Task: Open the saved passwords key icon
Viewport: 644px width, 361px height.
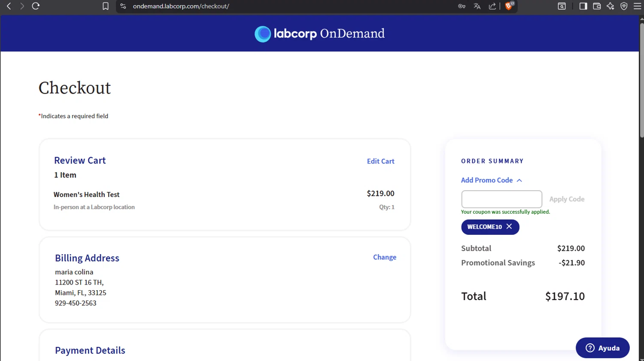Action: [x=462, y=6]
